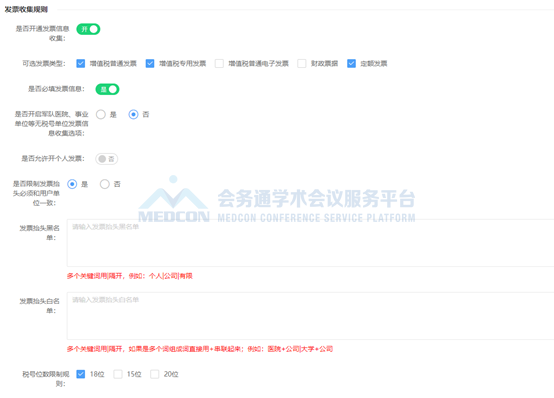Screen dimensions: 554x398
Task: Select 是 for 限制发票抬头和用户单位一致
Action: click(72, 184)
